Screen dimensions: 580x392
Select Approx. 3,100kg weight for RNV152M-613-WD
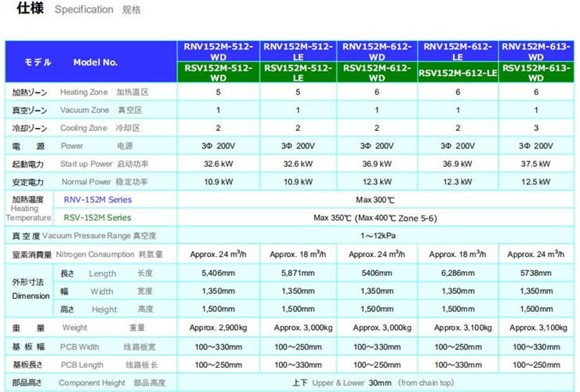pyautogui.click(x=538, y=328)
